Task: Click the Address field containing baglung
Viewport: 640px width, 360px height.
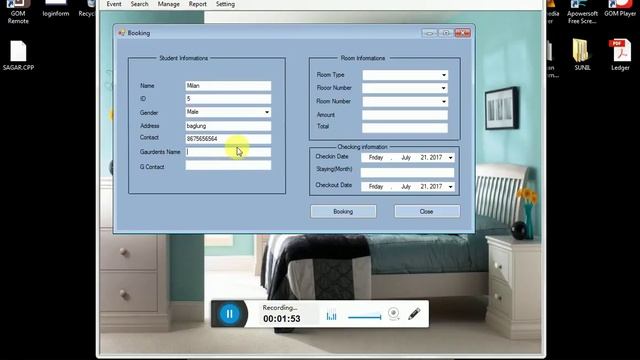Action: (x=228, y=126)
